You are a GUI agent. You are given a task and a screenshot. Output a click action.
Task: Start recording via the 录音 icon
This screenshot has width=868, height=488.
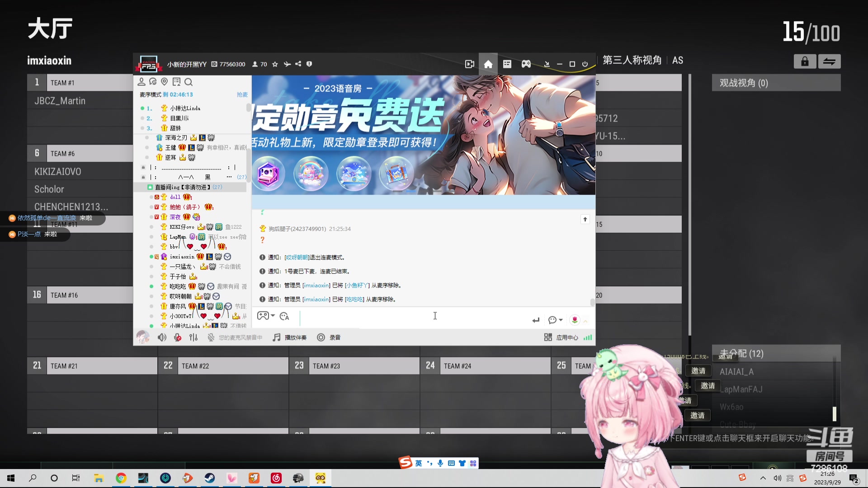click(321, 337)
